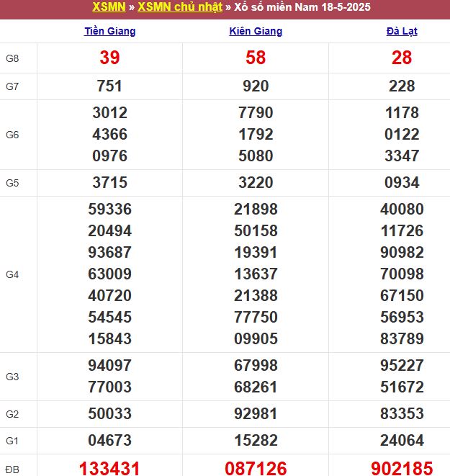
Task: Click G6 number 4366
Action: coord(110,134)
